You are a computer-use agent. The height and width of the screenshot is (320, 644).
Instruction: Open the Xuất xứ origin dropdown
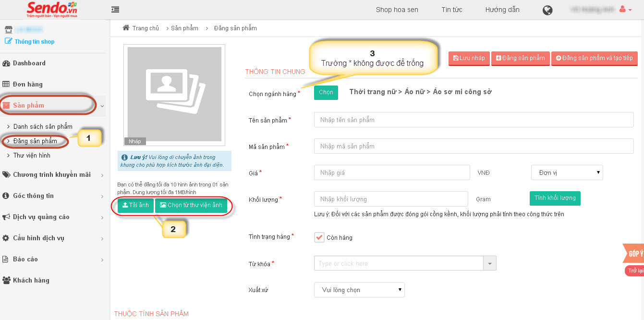pyautogui.click(x=359, y=290)
